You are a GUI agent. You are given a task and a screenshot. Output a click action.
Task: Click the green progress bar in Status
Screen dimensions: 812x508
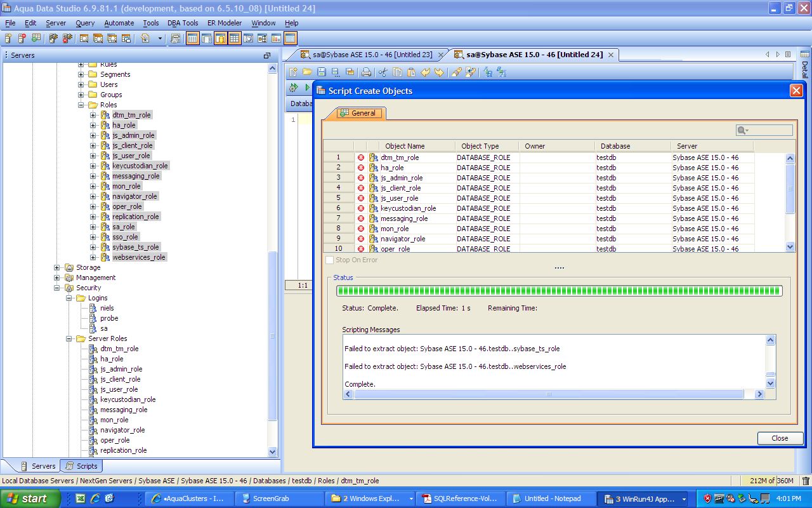tap(559, 291)
